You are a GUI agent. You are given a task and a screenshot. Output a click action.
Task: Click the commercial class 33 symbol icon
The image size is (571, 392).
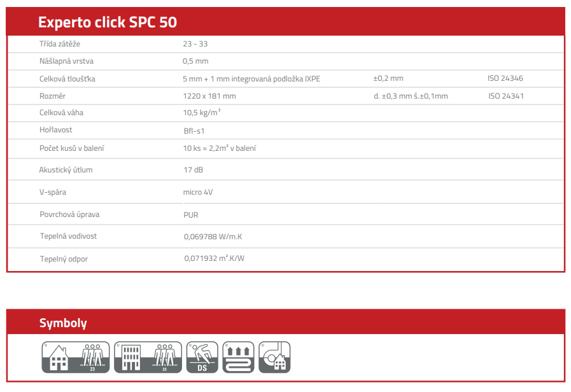coord(148,357)
